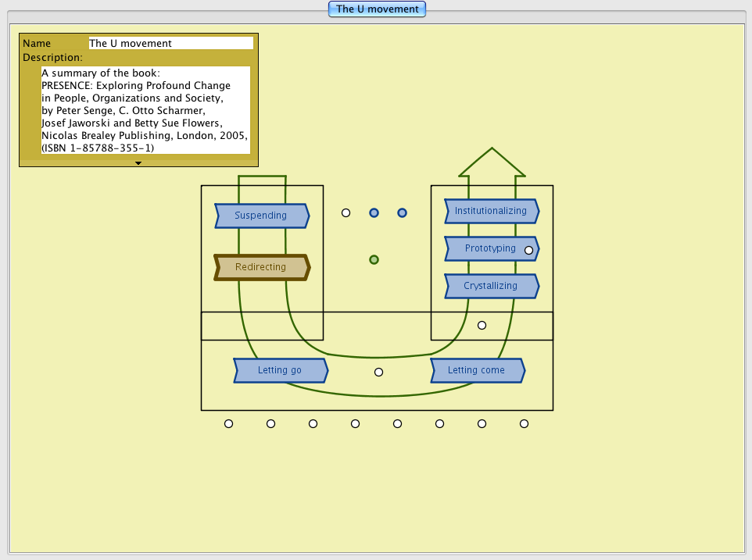Click the green circle marker
Screen dimensions: 752x560
pyautogui.click(x=374, y=259)
